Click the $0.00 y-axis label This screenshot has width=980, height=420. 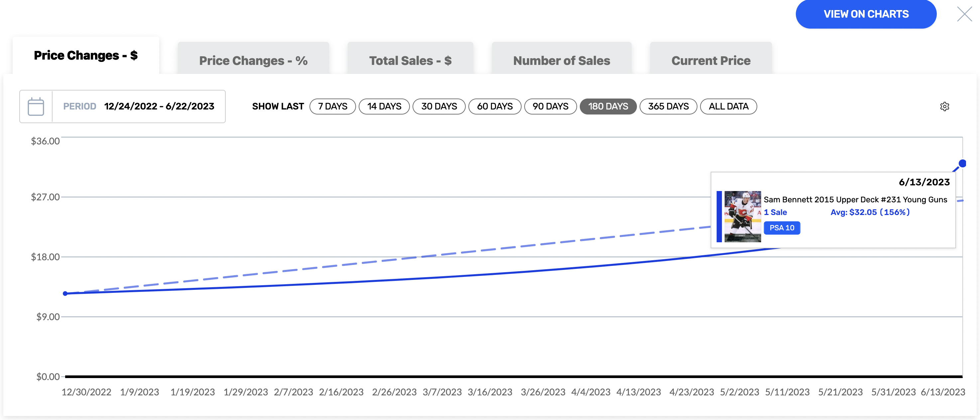[x=48, y=377]
